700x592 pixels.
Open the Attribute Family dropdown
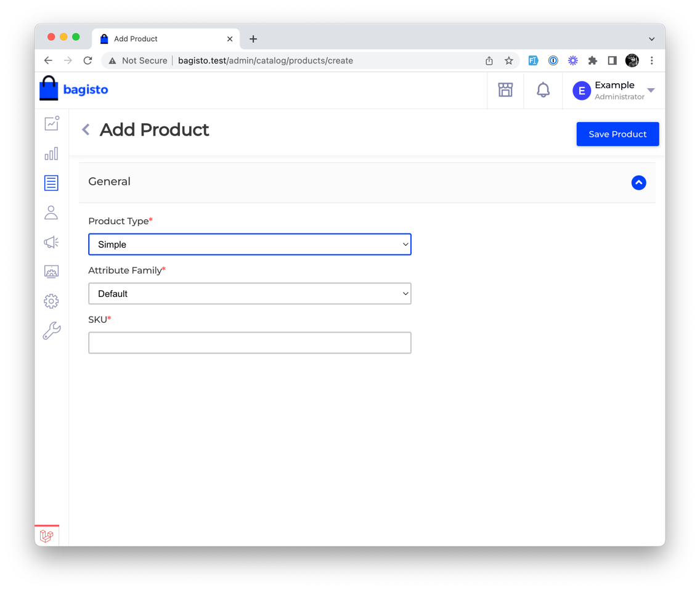click(250, 293)
